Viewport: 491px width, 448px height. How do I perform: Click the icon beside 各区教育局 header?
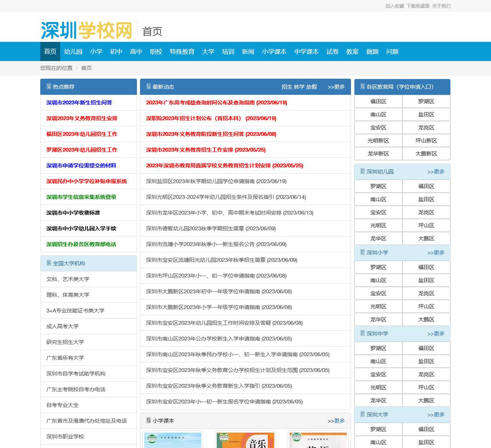click(362, 86)
